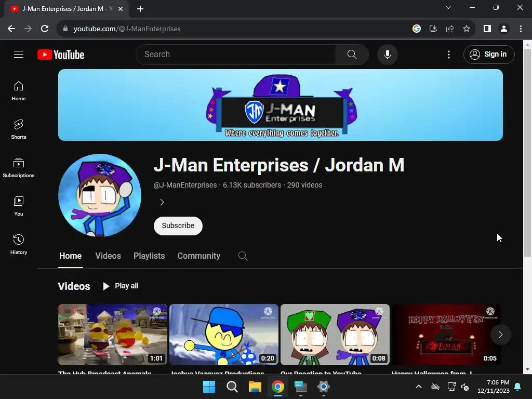Click the Google icon in address bar

[x=417, y=29]
